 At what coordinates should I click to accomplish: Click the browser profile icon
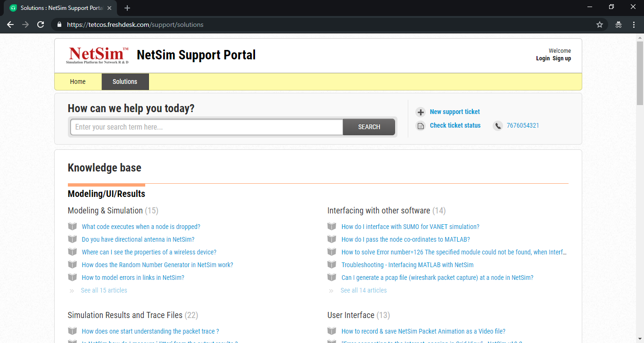(x=618, y=24)
